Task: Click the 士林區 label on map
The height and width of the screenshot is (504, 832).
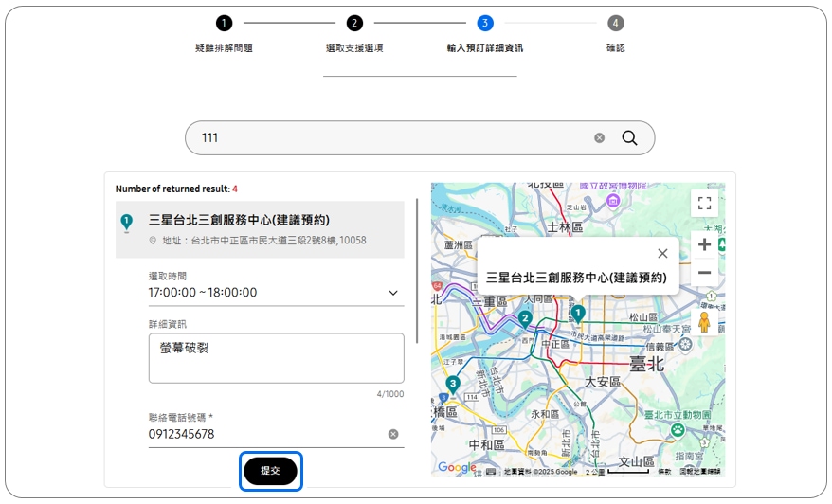Action: (565, 227)
